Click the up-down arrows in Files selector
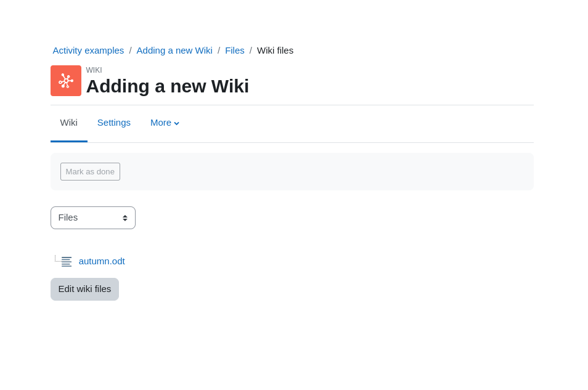The width and height of the screenshot is (588, 390). [125, 218]
